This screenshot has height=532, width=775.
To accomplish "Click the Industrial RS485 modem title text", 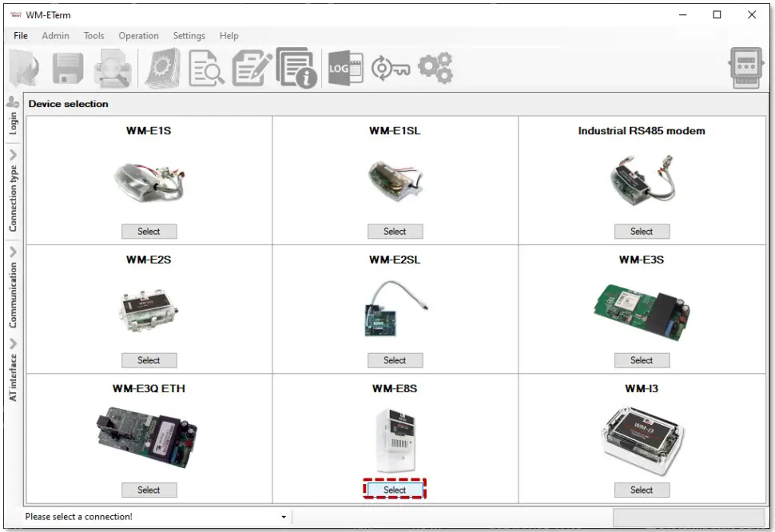I will [x=642, y=131].
